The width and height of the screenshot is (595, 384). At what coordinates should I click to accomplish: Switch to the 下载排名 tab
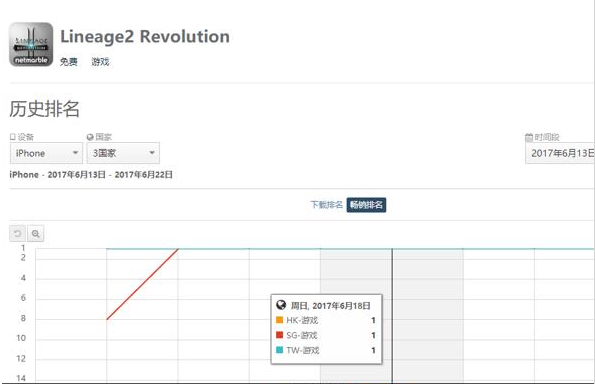326,205
